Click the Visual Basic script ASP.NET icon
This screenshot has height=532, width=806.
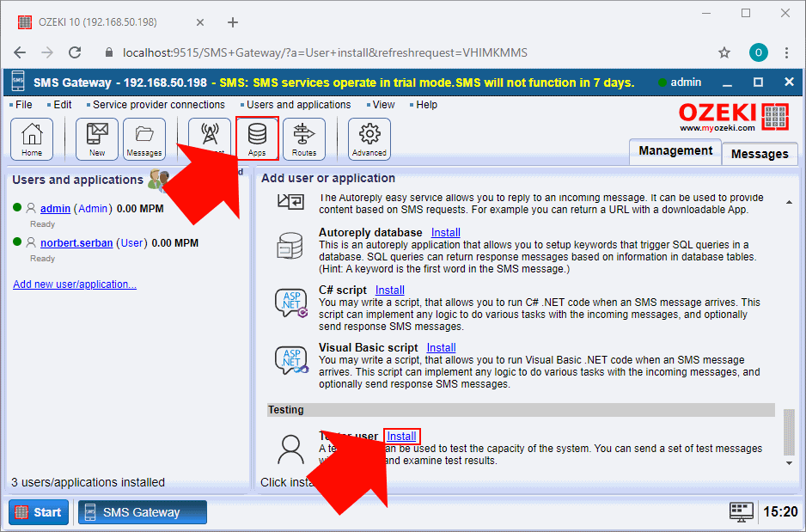[x=291, y=361]
